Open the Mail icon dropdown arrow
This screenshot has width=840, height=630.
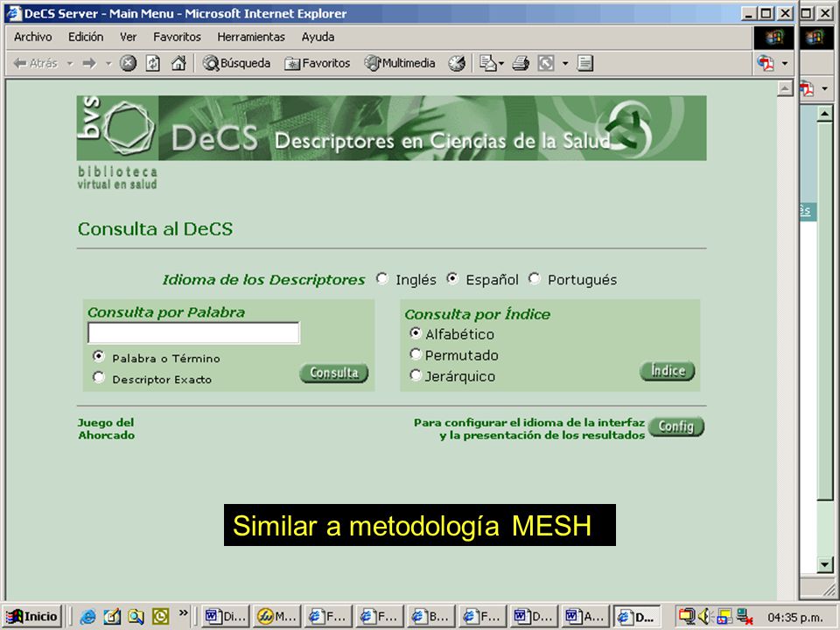pyautogui.click(x=501, y=63)
